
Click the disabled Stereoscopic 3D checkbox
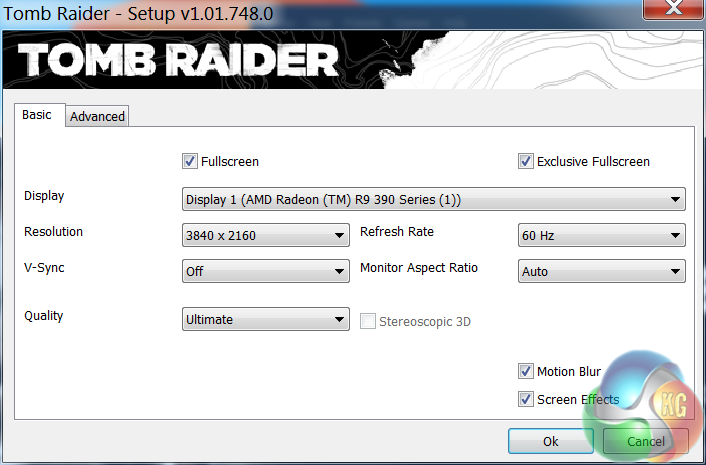367,321
